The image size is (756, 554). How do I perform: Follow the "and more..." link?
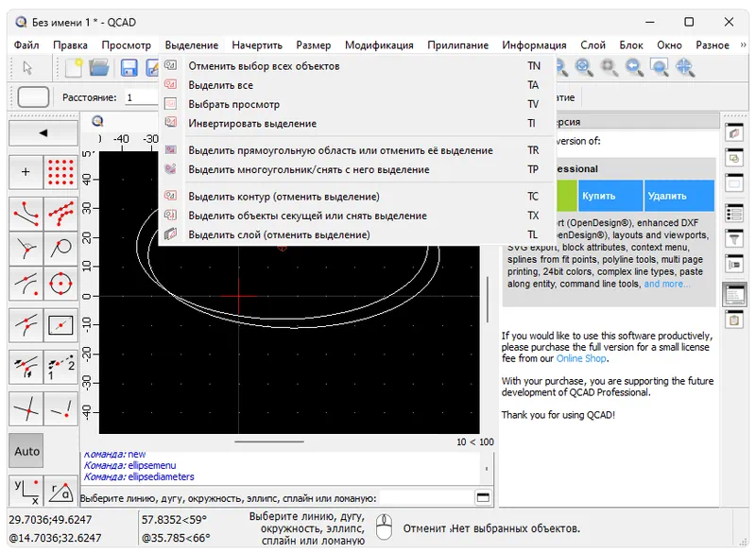point(667,284)
